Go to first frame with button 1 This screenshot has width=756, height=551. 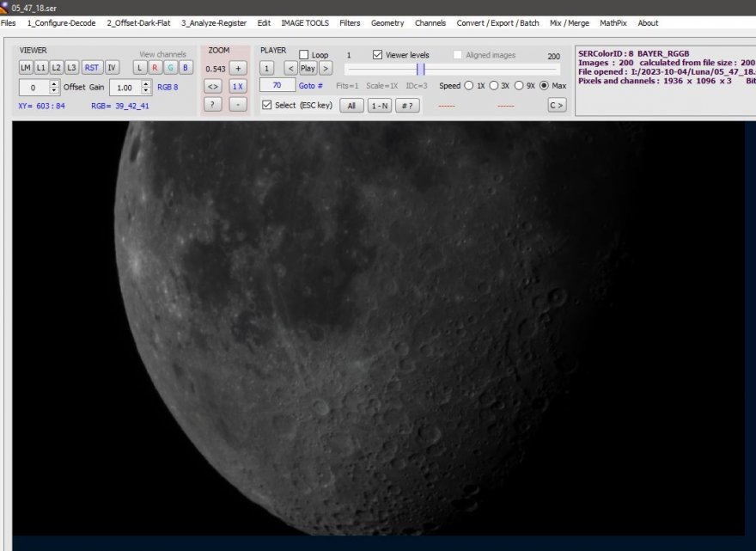coord(266,69)
